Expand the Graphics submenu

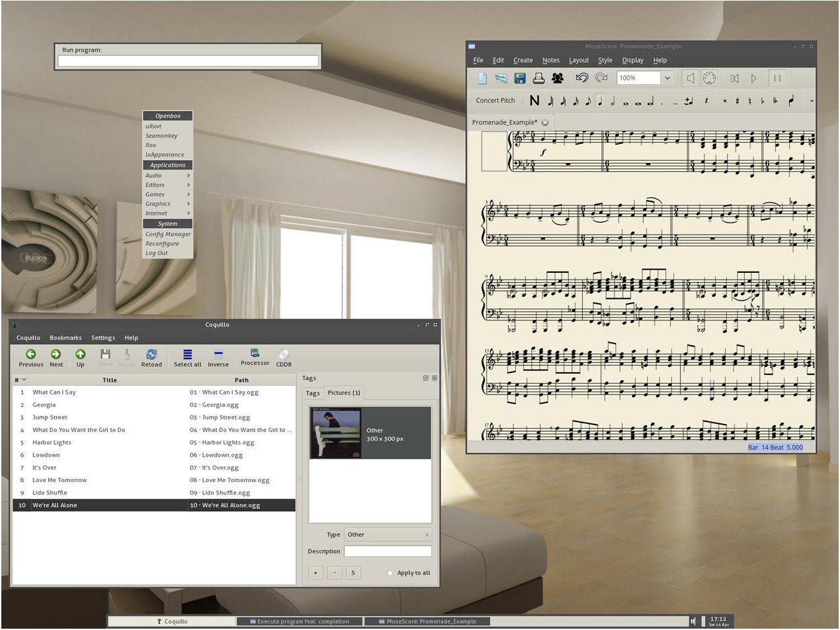click(168, 203)
